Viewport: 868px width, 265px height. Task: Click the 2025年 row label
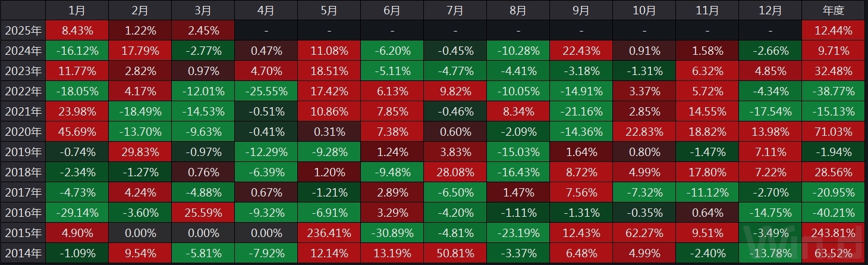click(23, 30)
